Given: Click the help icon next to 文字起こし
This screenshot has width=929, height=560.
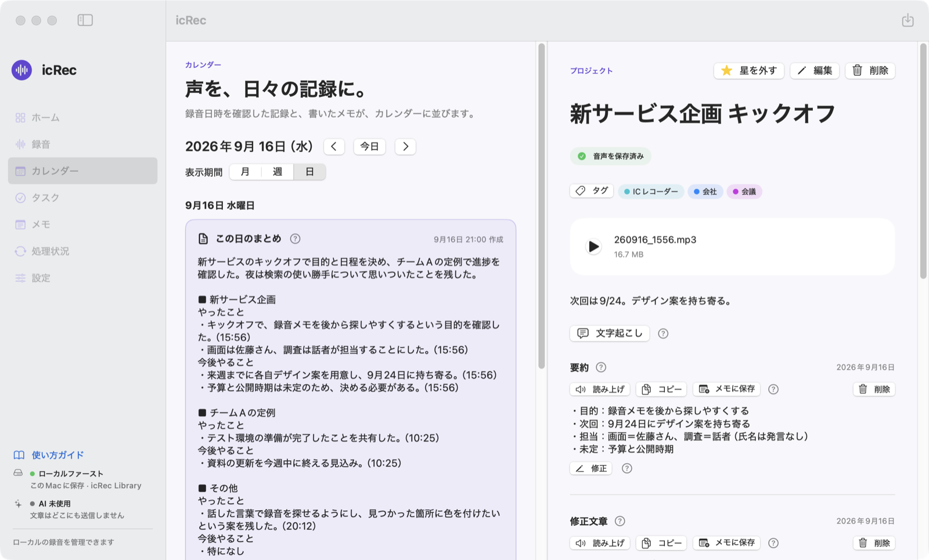Looking at the screenshot, I should click(x=663, y=333).
